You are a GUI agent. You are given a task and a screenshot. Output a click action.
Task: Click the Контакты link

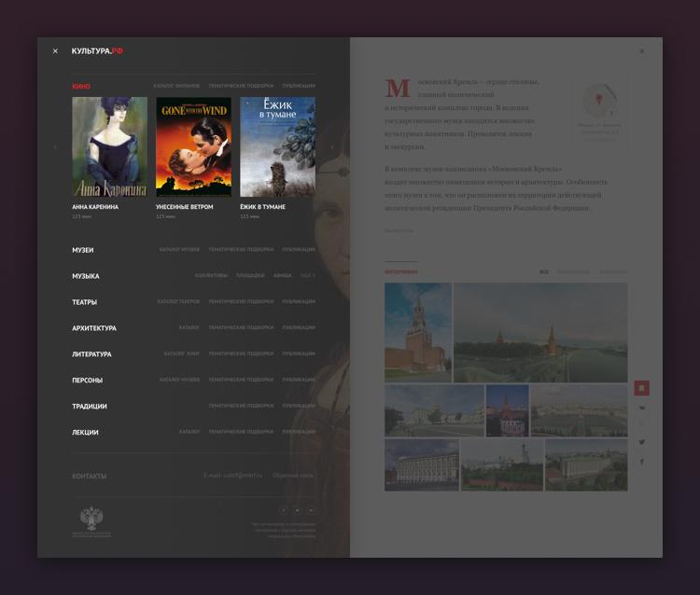(90, 476)
